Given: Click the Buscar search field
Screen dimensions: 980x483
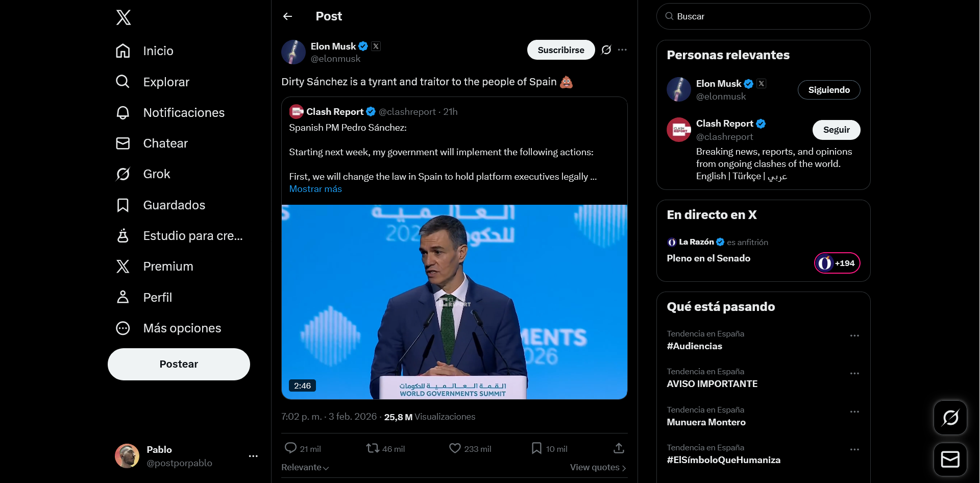Looking at the screenshot, I should [x=763, y=16].
